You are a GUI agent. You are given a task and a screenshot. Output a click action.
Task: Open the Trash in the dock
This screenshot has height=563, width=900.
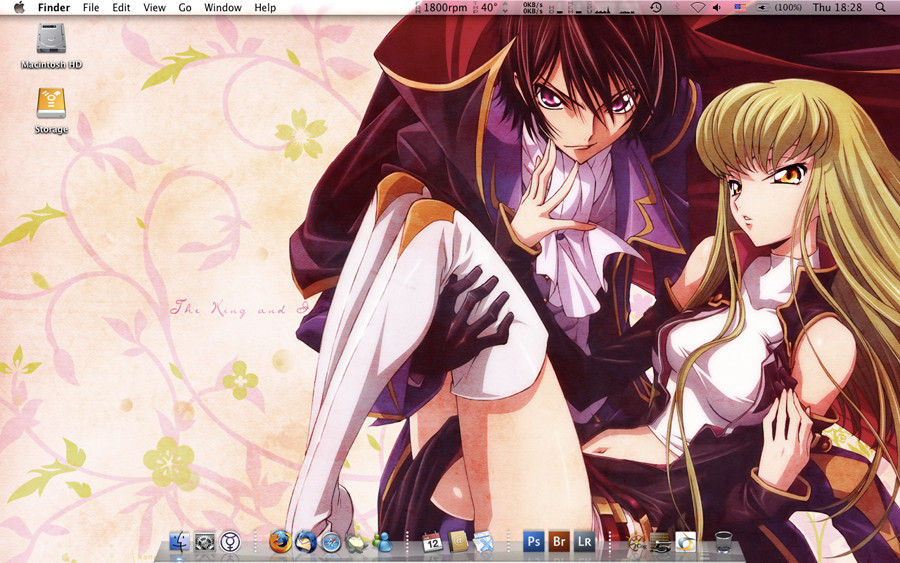coord(723,542)
